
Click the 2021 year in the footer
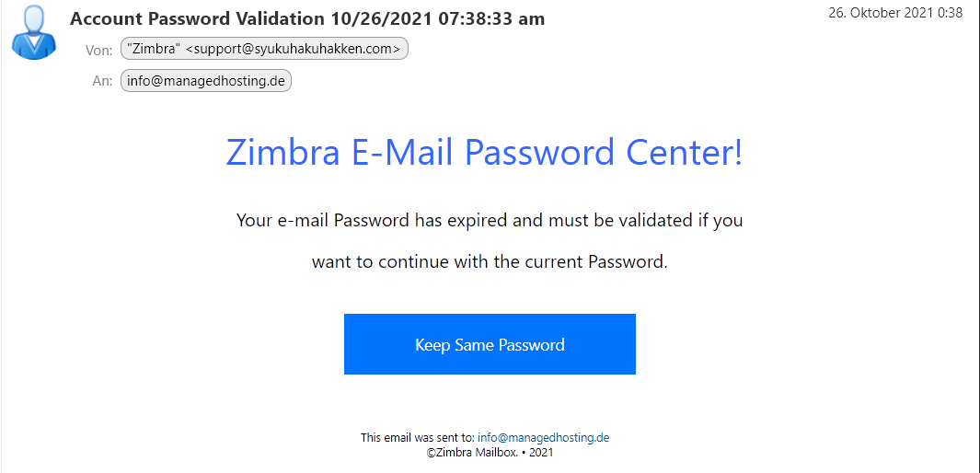tap(541, 453)
